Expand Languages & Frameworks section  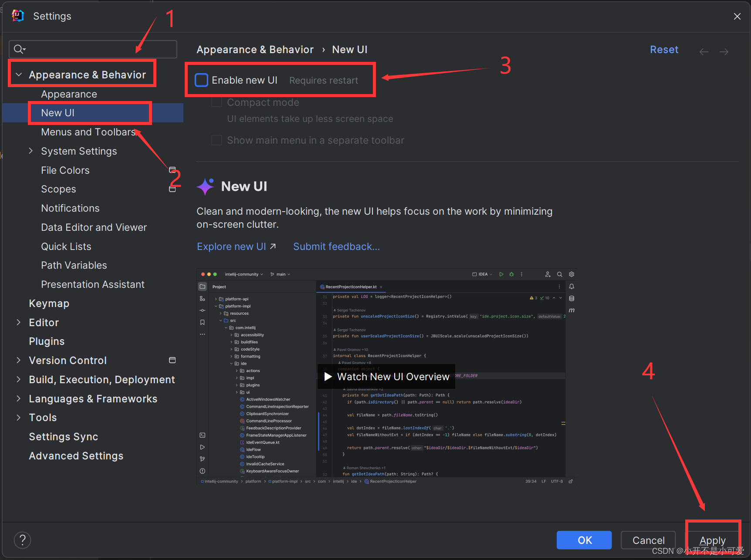pos(19,398)
